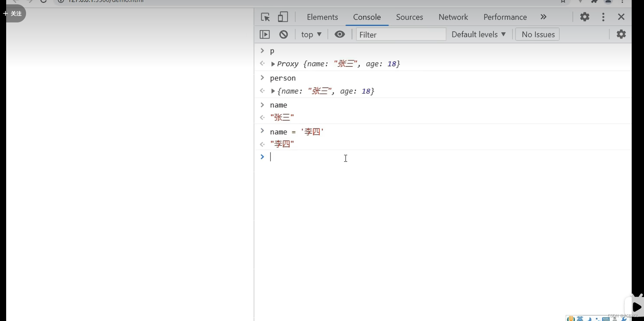Screen dimensions: 644x321
Task: Show more DevTools tabs chevron
Action: (x=543, y=17)
